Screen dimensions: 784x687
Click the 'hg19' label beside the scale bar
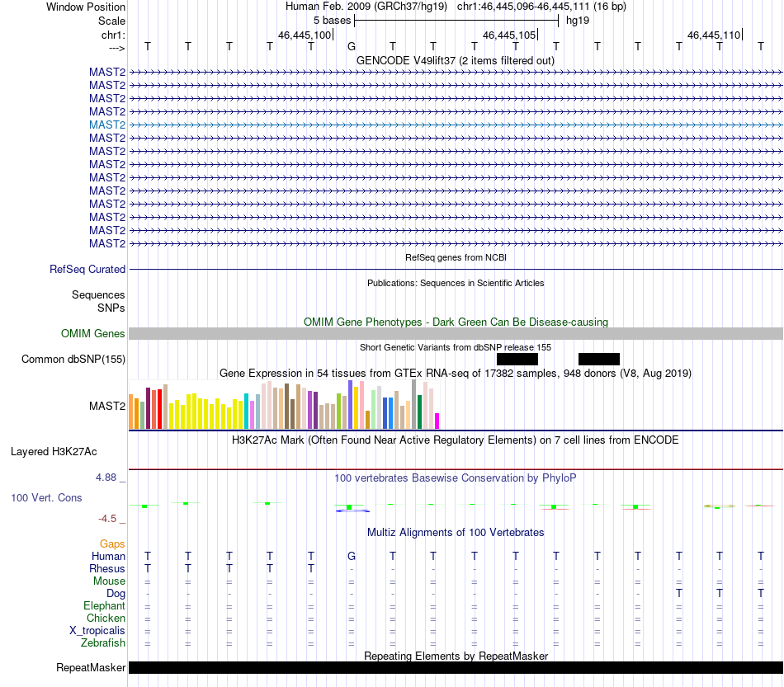pyautogui.click(x=578, y=21)
